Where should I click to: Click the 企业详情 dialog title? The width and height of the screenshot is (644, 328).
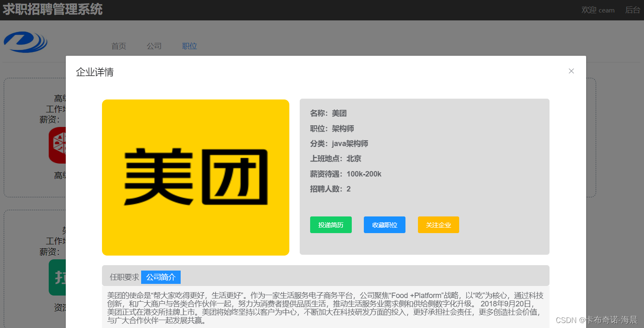point(95,72)
